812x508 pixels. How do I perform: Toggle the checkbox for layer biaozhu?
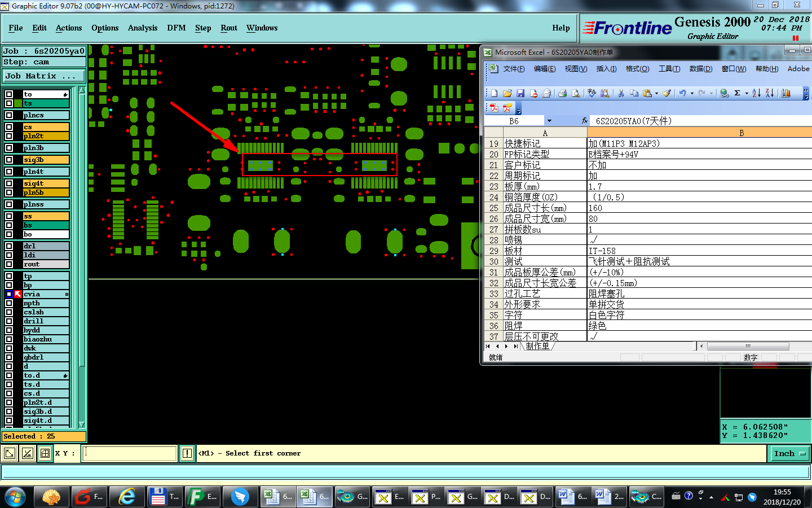9,339
